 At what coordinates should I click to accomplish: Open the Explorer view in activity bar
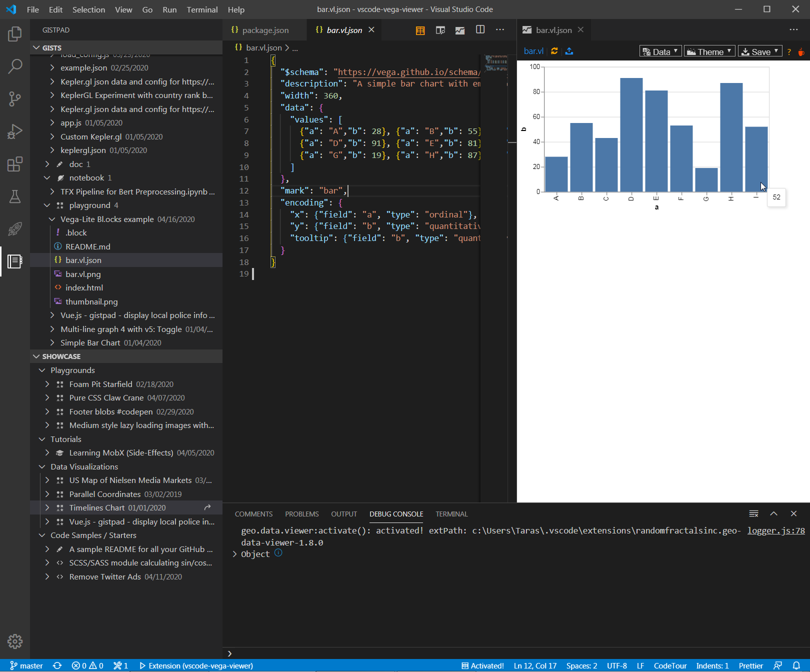point(15,34)
